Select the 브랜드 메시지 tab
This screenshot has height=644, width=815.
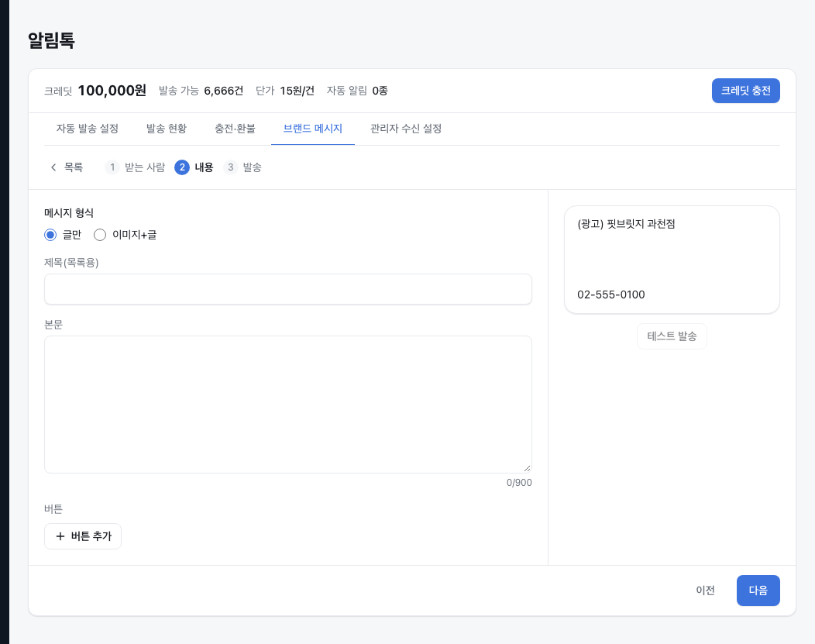(312, 129)
